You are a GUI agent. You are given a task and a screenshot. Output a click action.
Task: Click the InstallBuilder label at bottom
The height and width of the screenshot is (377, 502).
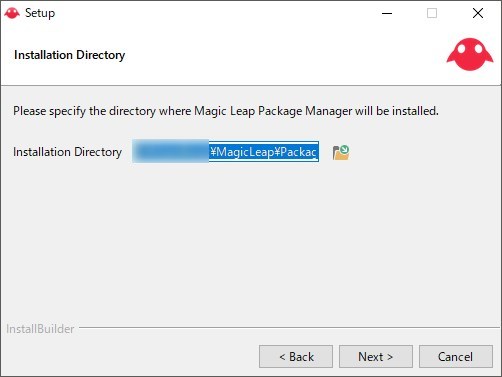(x=40, y=329)
